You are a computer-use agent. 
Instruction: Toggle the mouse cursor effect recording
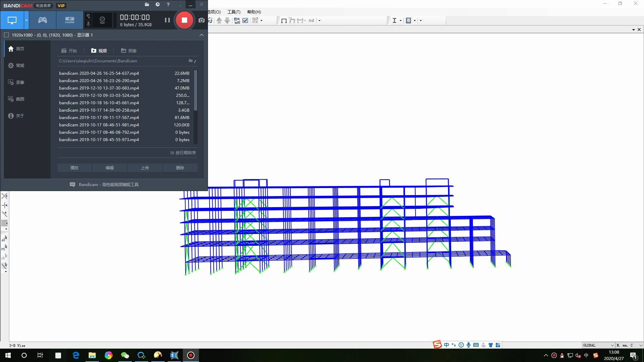pos(88,16)
